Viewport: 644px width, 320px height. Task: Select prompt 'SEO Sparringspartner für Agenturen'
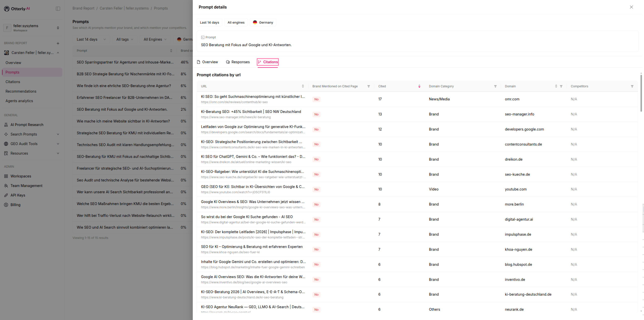[125, 62]
